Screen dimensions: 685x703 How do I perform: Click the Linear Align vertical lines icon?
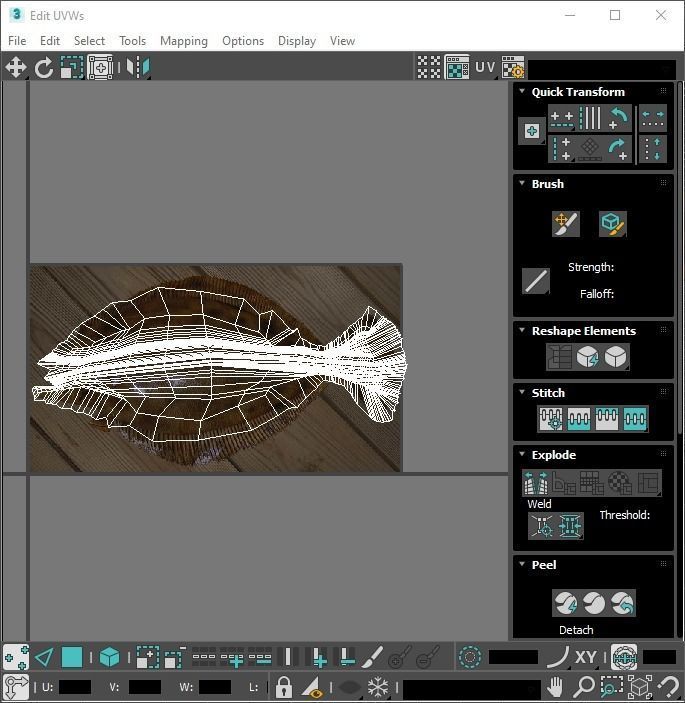click(590, 118)
